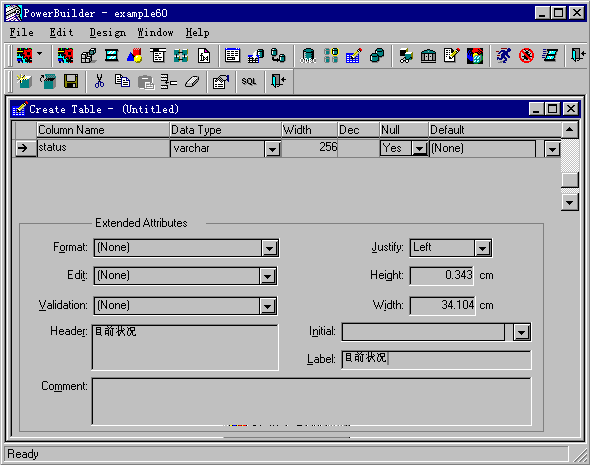
Task: Open the Format (None) dropdown
Action: [269, 248]
